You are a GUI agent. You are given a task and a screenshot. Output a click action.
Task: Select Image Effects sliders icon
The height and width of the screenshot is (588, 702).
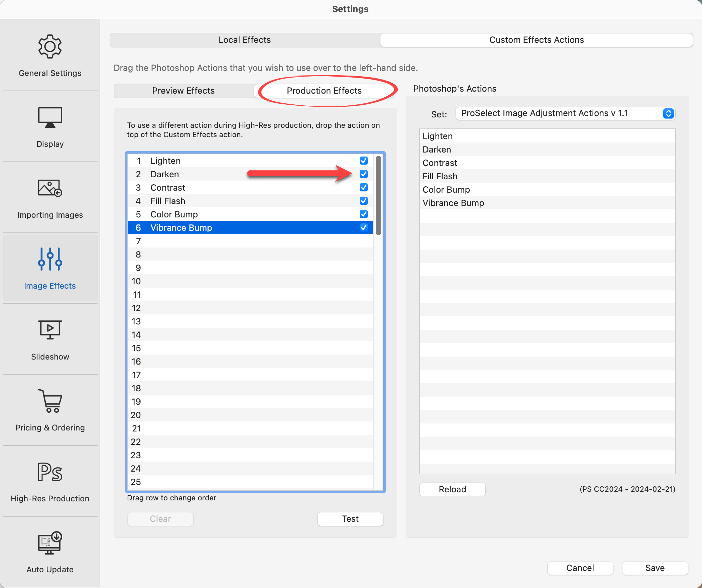point(50,259)
